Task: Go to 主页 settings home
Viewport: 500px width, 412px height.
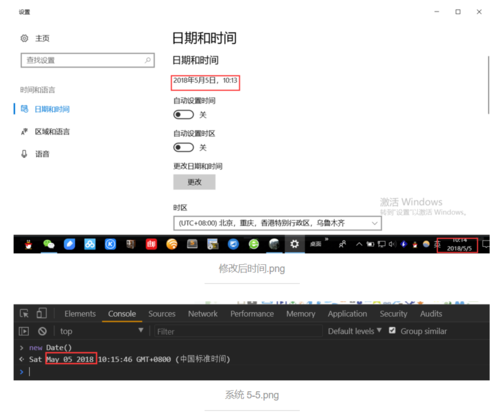Action: [42, 38]
